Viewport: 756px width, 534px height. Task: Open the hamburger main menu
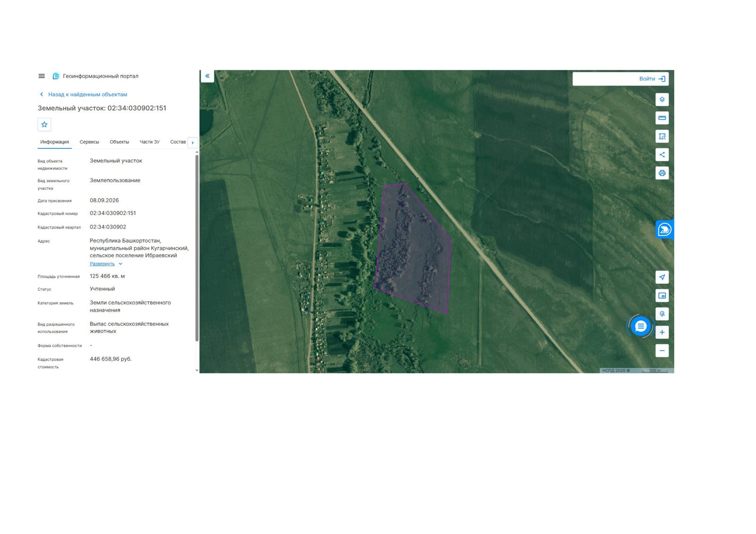click(42, 76)
